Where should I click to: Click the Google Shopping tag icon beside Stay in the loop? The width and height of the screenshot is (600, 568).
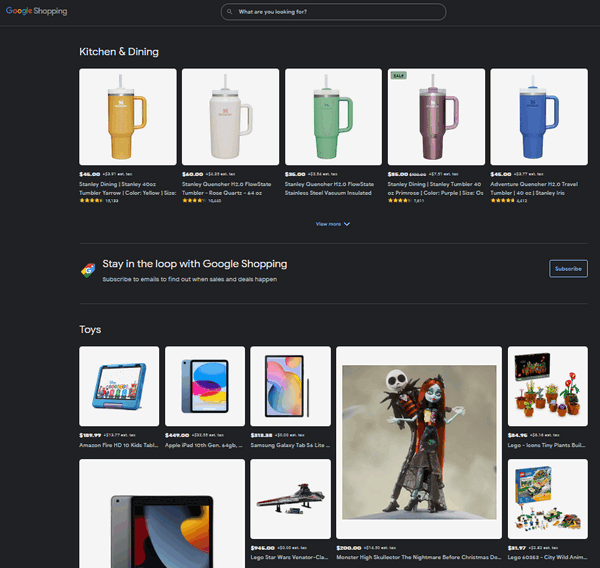point(88,270)
